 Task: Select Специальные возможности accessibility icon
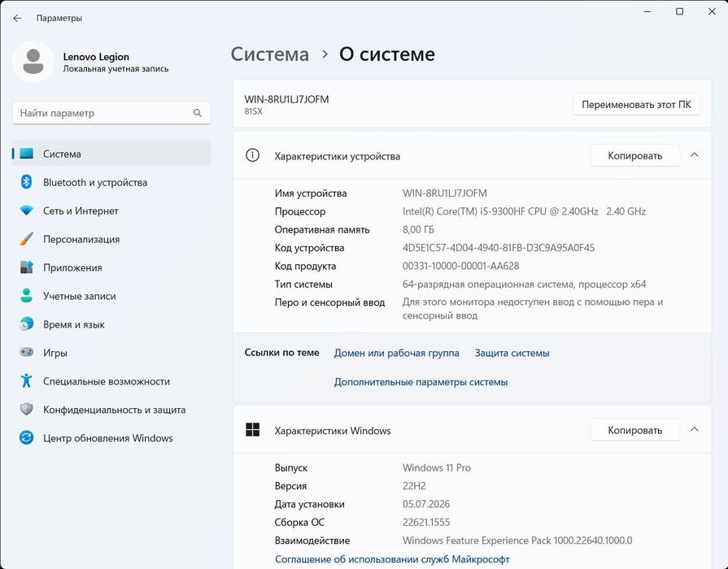pos(27,380)
